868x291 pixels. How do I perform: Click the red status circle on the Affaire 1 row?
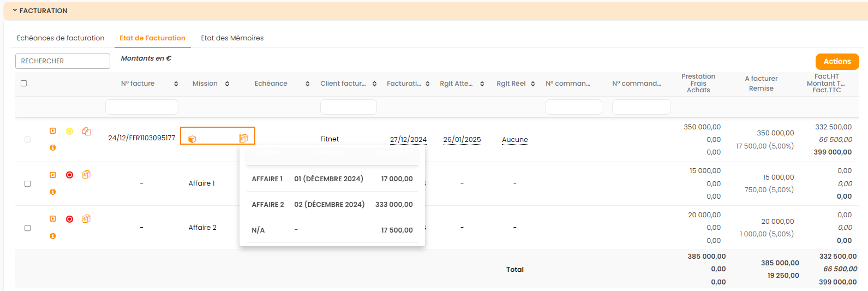pyautogui.click(x=69, y=175)
